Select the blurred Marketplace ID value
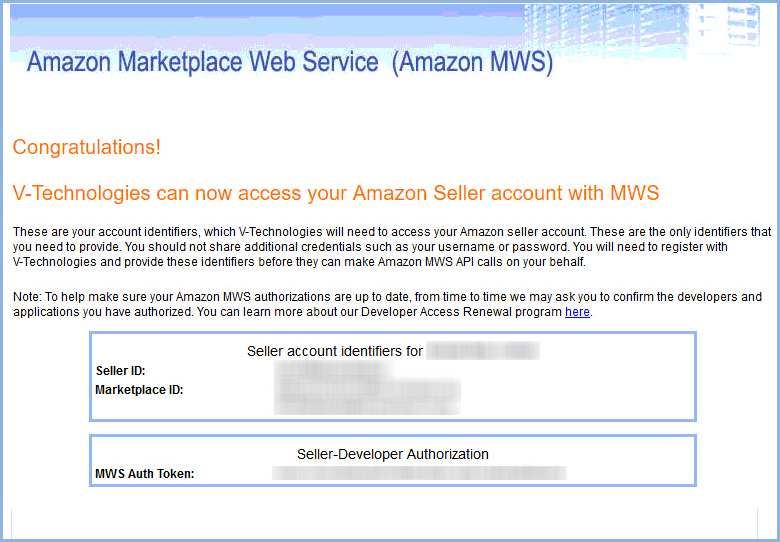Screen dimensions: 780x542 coord(367,389)
